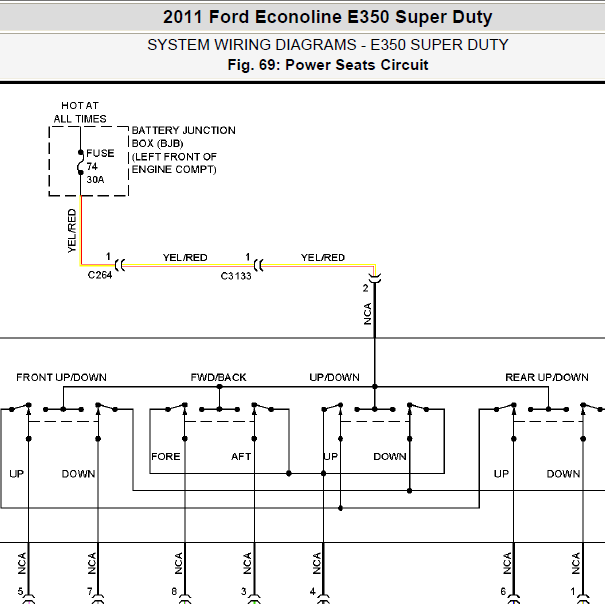Screen dimensions: 605x604
Task: Click pin number "6" at the bottom
Action: 503,591
